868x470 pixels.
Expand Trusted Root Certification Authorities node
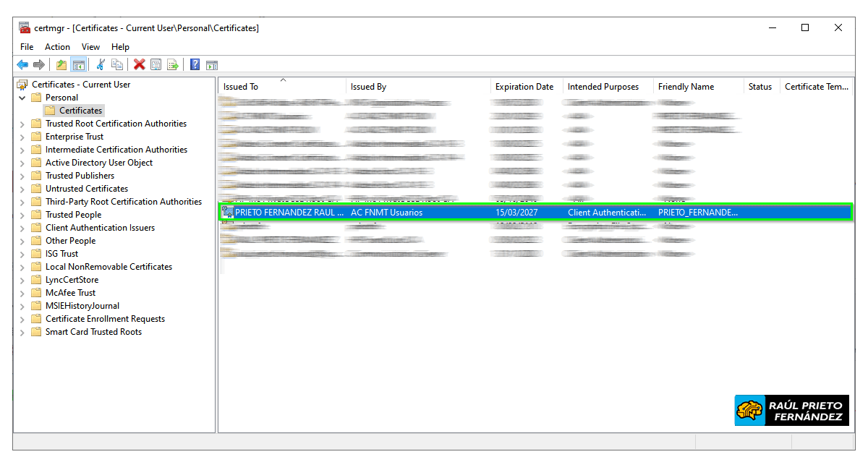pos(22,124)
